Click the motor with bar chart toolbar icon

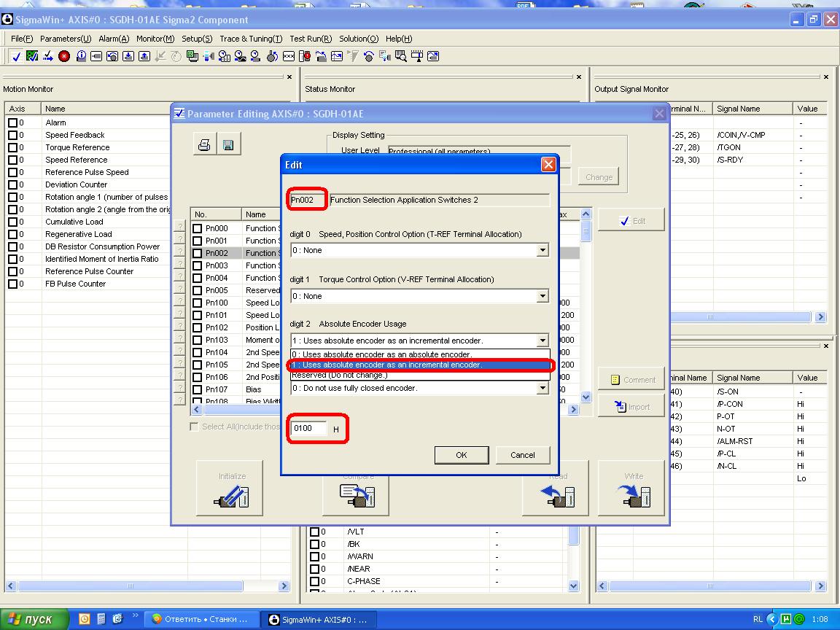[x=225, y=55]
